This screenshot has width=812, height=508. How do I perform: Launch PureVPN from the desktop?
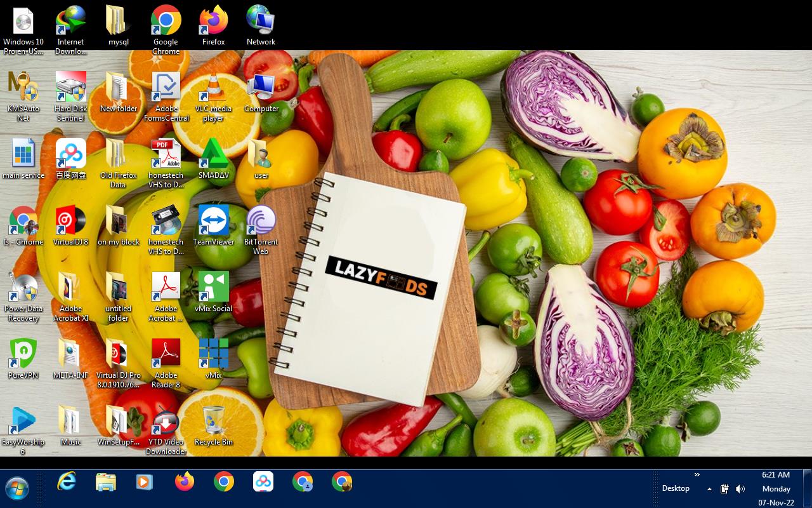tap(23, 356)
